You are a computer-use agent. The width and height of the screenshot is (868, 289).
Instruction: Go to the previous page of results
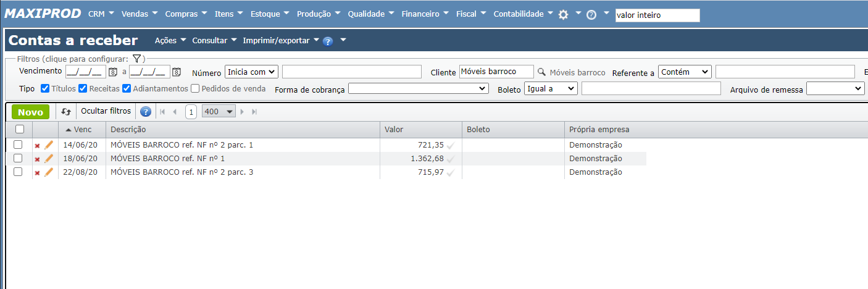coord(175,112)
